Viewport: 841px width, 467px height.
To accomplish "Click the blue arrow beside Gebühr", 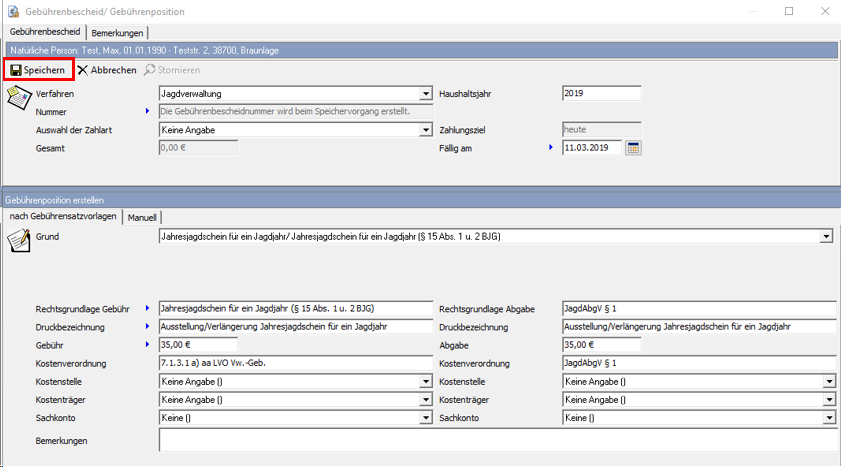I will click(x=148, y=344).
